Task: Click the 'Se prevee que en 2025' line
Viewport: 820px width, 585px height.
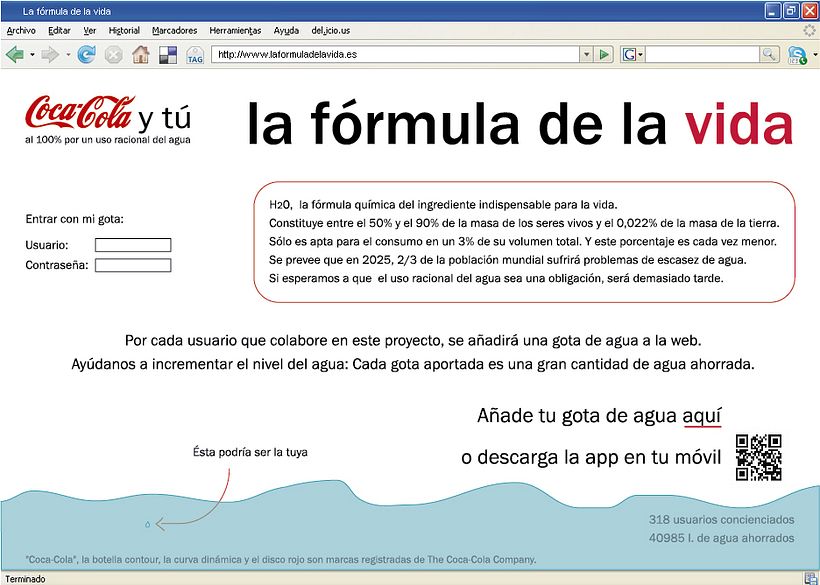Action: point(508,260)
